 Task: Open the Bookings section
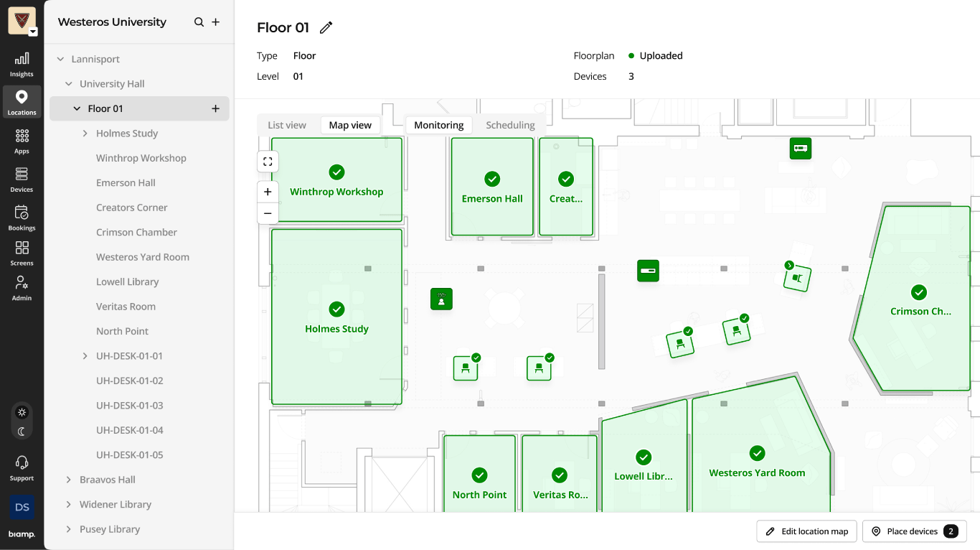(x=22, y=218)
